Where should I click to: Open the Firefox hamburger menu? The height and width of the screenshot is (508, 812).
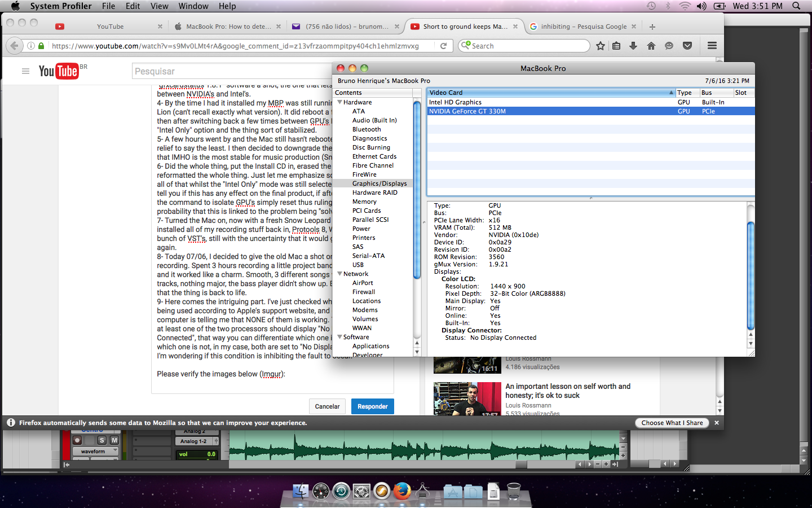712,46
